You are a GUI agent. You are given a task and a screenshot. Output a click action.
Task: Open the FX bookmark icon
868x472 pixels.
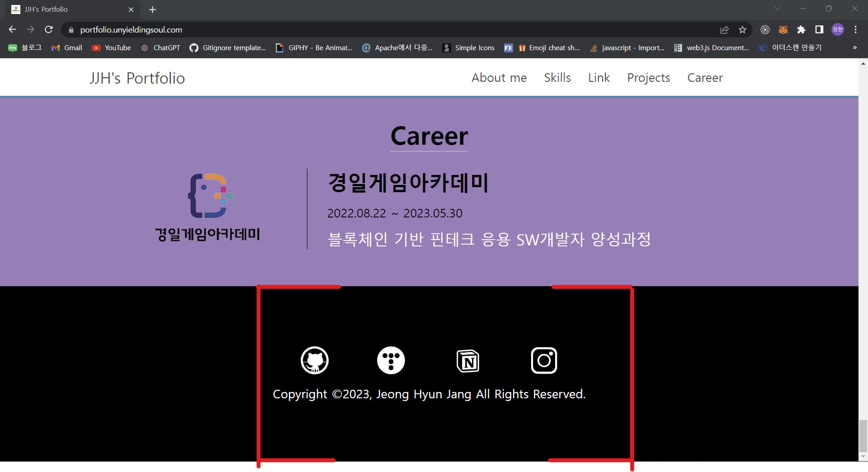(509, 48)
